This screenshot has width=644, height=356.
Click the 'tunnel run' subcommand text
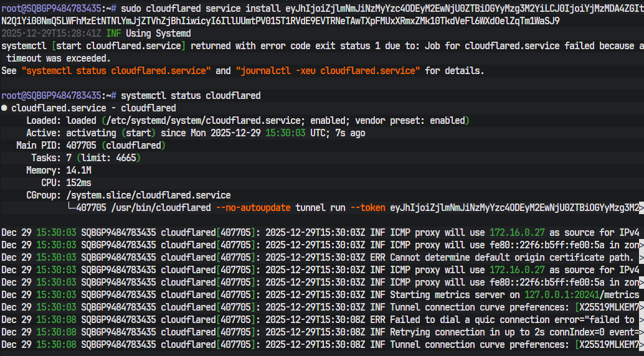point(320,208)
